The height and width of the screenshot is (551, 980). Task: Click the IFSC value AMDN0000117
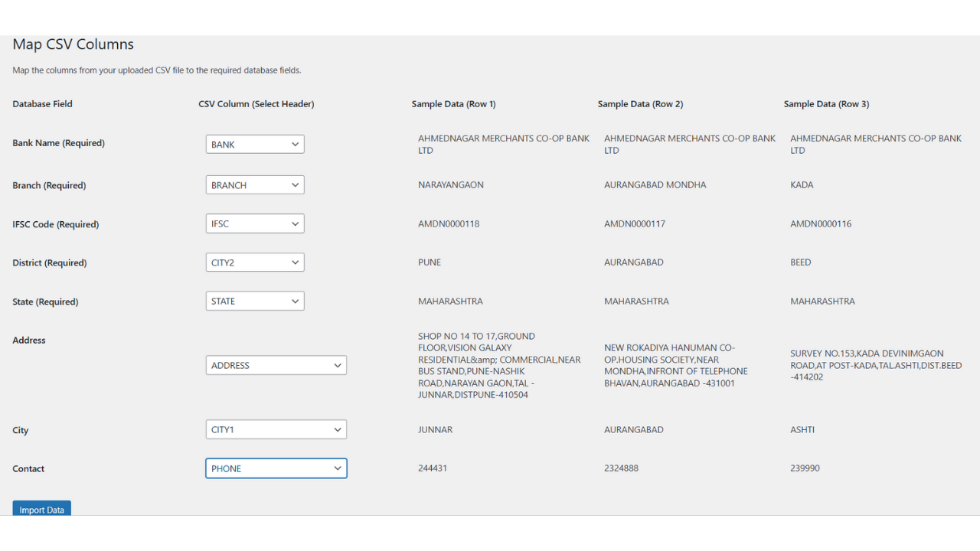coord(635,223)
